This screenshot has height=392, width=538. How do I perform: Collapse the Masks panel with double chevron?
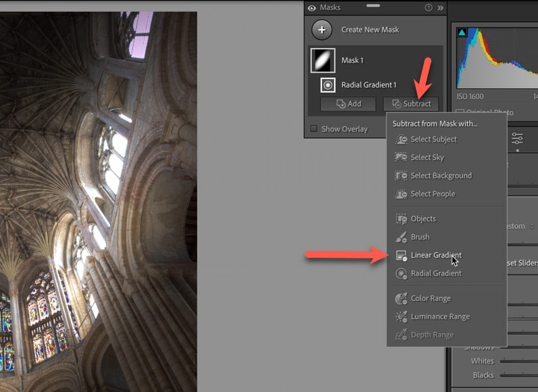click(440, 8)
